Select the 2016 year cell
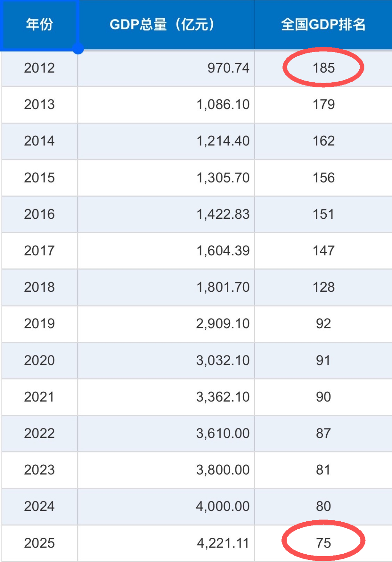This screenshot has width=392, height=562. (x=39, y=214)
